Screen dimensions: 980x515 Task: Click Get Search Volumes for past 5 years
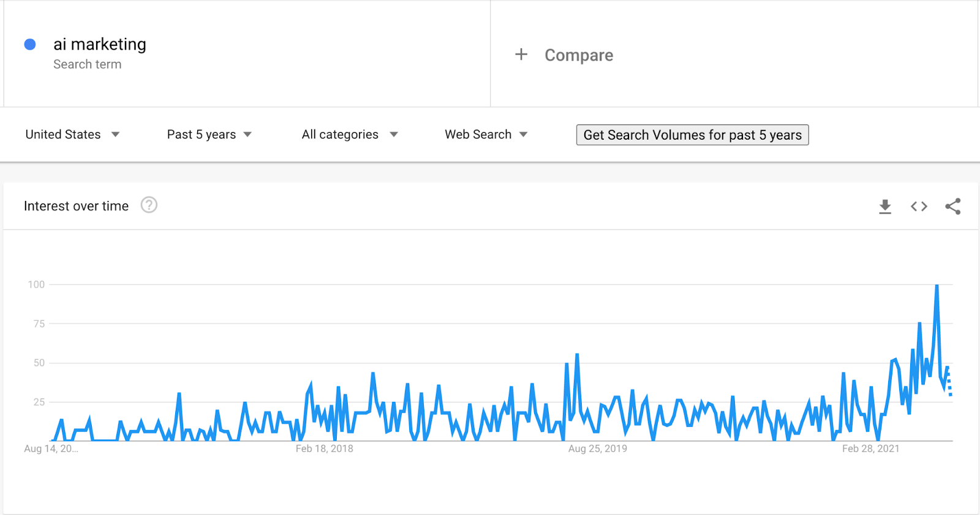pos(692,135)
